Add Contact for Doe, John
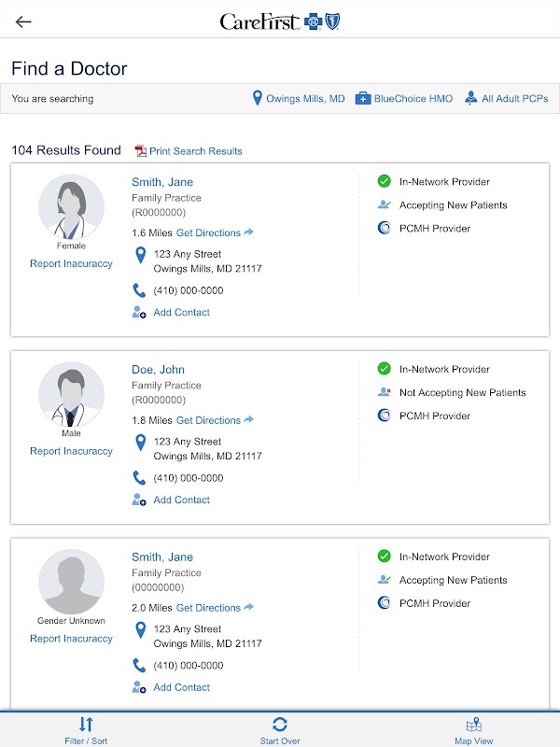Image resolution: width=560 pixels, height=747 pixels. pos(181,500)
